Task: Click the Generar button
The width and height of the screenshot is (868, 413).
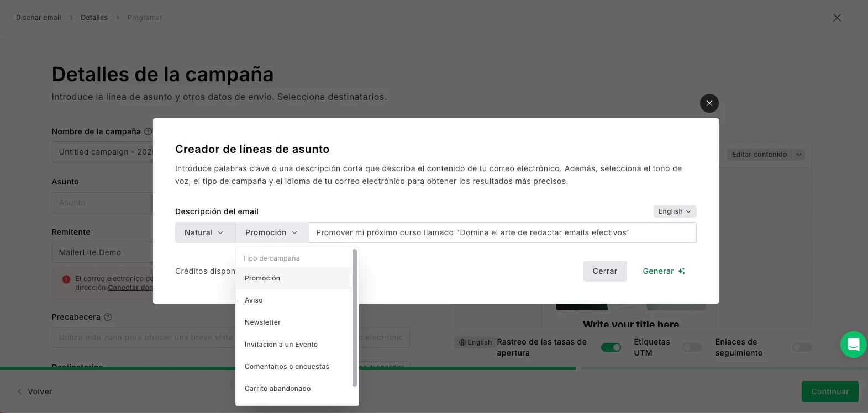Action: 664,271
